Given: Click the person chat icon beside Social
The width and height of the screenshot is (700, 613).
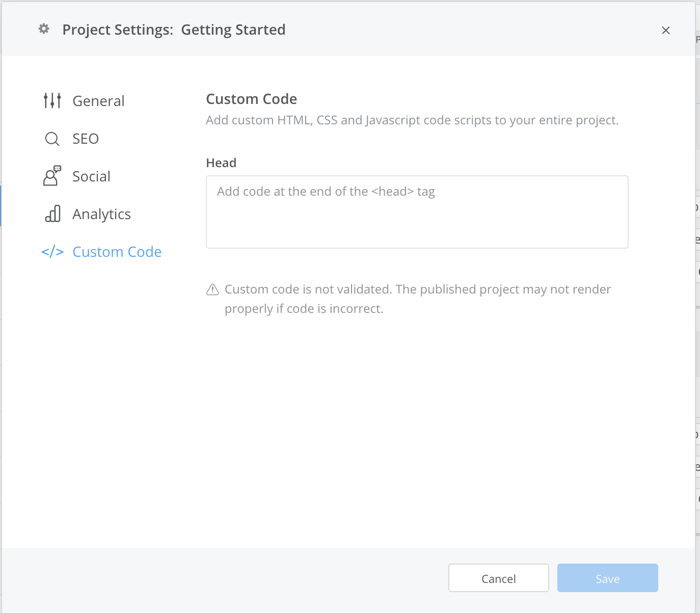Looking at the screenshot, I should pyautogui.click(x=52, y=176).
